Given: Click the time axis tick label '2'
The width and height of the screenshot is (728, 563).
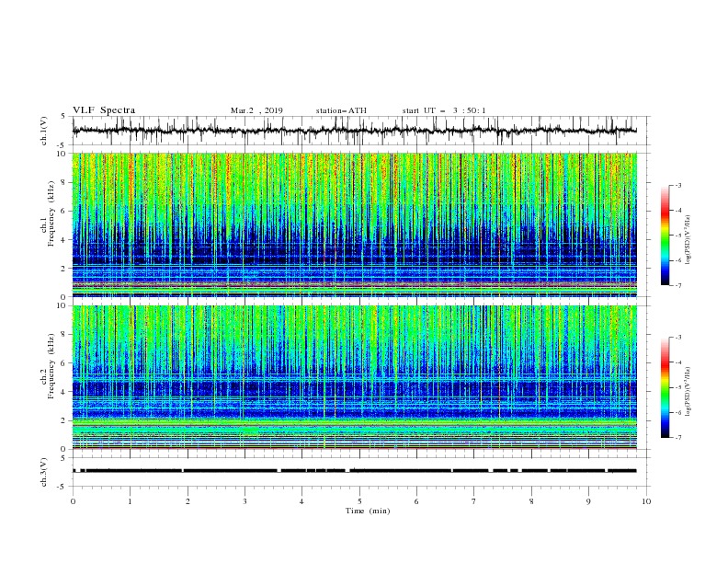Looking at the screenshot, I should pyautogui.click(x=188, y=501).
